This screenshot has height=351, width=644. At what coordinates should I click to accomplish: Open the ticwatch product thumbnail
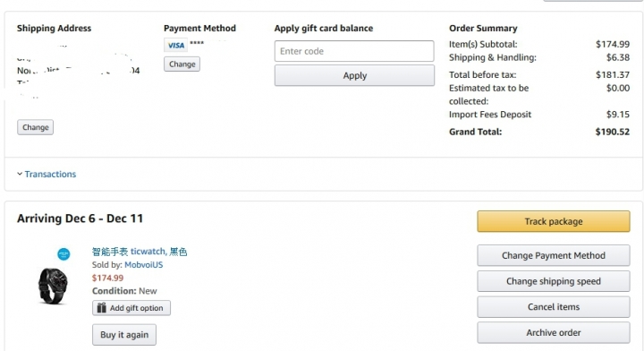[53, 286]
